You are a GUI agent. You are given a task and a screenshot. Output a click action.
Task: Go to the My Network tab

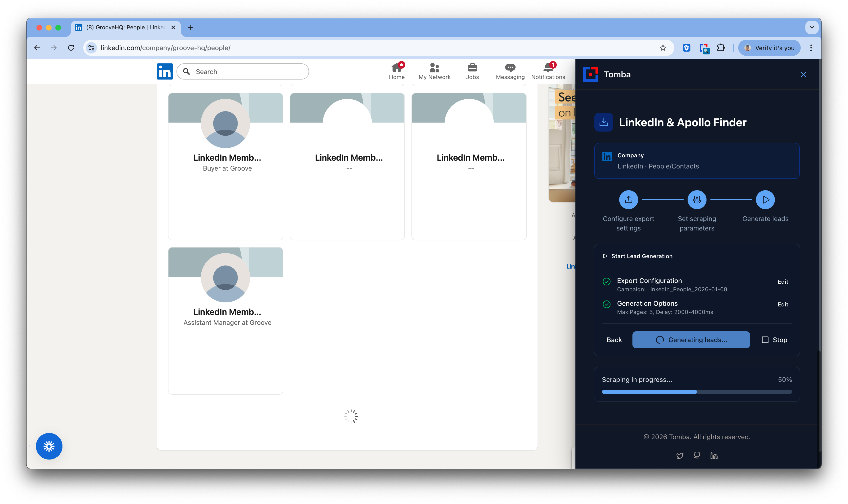pos(434,71)
